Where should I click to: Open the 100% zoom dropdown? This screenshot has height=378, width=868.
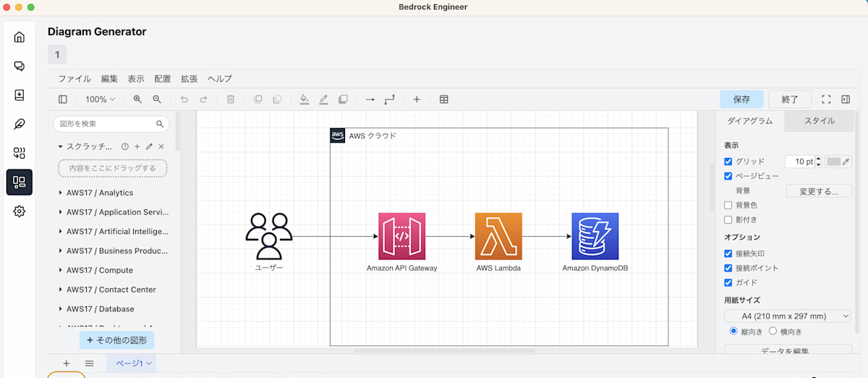point(100,99)
